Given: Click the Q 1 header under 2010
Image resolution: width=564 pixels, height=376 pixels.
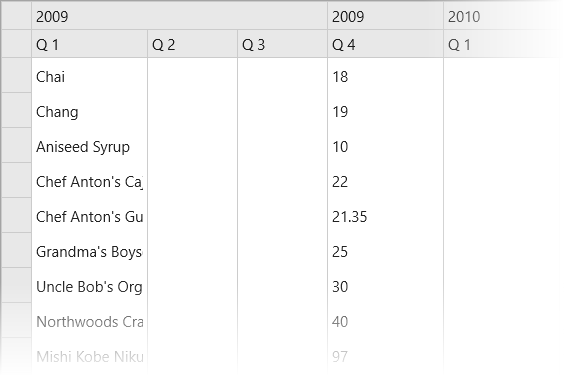Looking at the screenshot, I should pos(504,45).
